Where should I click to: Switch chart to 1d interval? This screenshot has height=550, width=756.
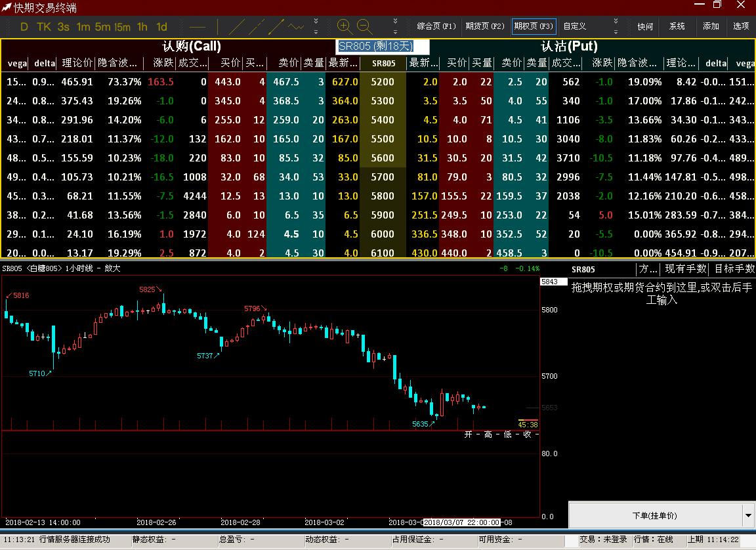pyautogui.click(x=161, y=27)
